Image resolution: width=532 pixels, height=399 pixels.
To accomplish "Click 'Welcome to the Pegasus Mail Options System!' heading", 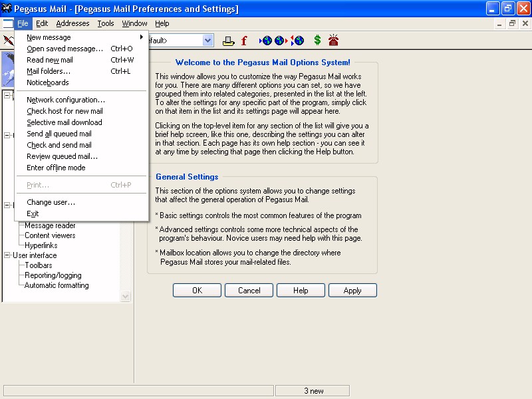I will click(263, 63).
